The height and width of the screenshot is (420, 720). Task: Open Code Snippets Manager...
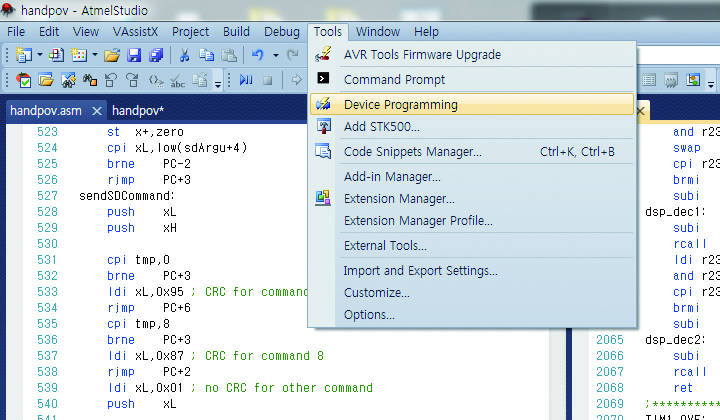(x=472, y=151)
